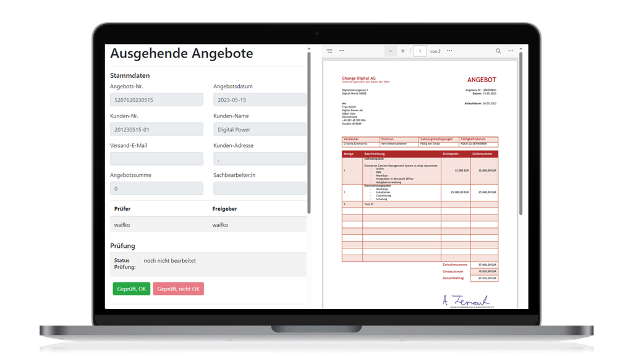Screen dimensions: 633x364
Task: Open PDF search magnifier
Action: (x=498, y=51)
